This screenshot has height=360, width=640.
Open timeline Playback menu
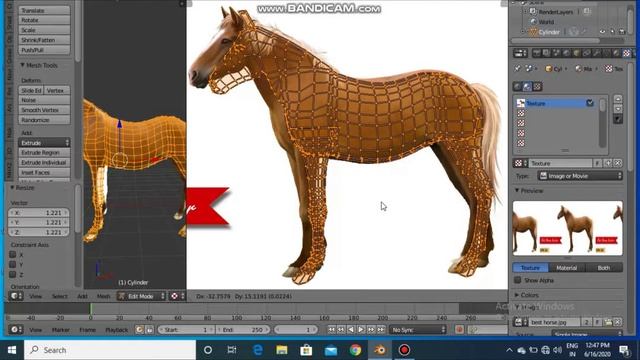click(x=117, y=330)
